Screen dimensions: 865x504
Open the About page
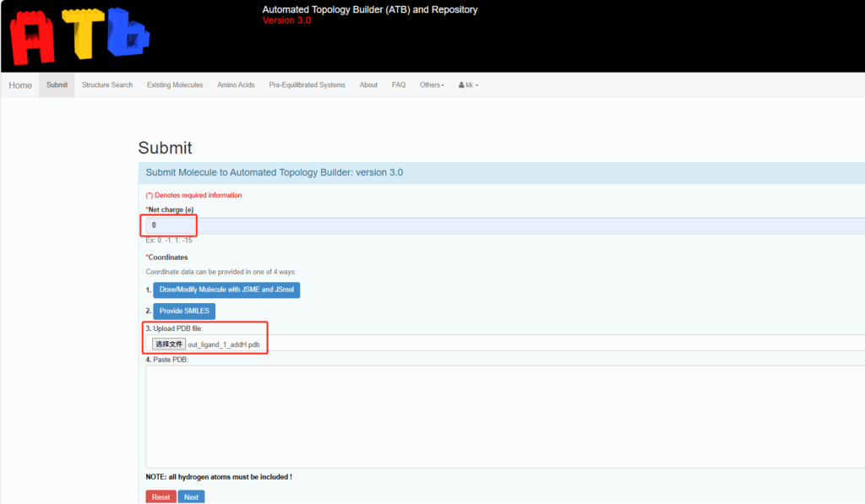368,85
